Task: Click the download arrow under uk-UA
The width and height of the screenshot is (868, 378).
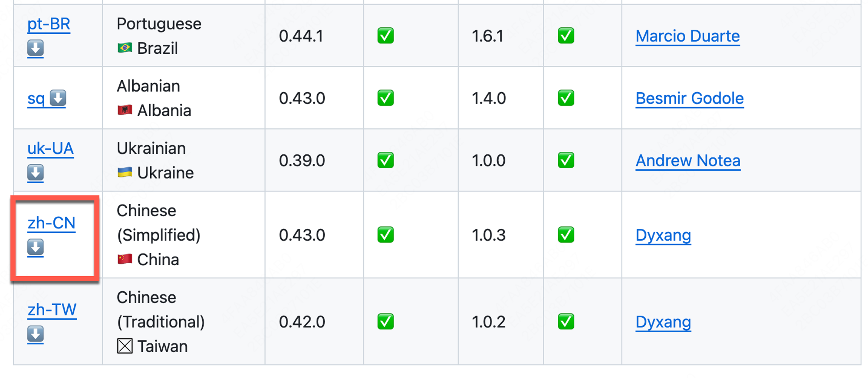Action: point(36,173)
